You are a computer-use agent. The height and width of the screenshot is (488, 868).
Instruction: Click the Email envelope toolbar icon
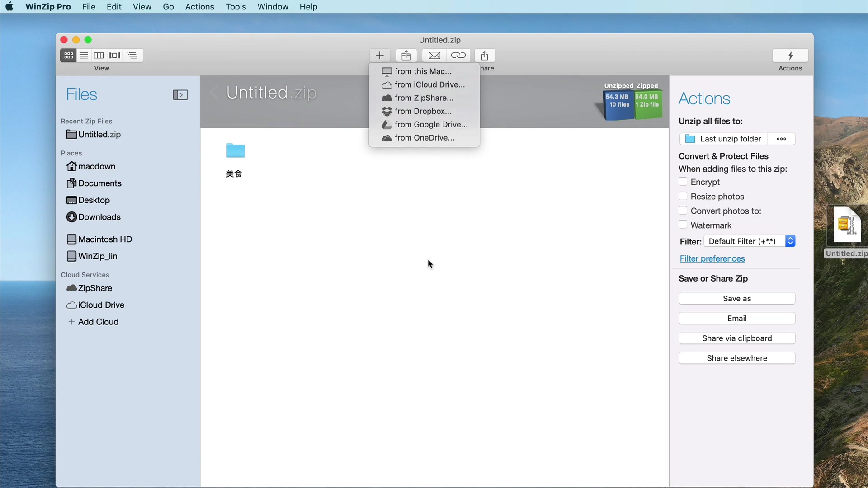[x=434, y=56]
